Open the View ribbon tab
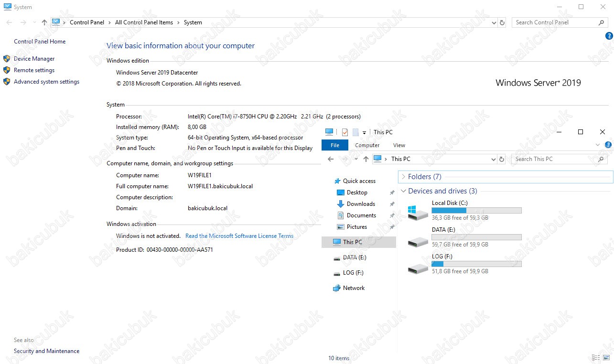This screenshot has height=364, width=614. (399, 145)
